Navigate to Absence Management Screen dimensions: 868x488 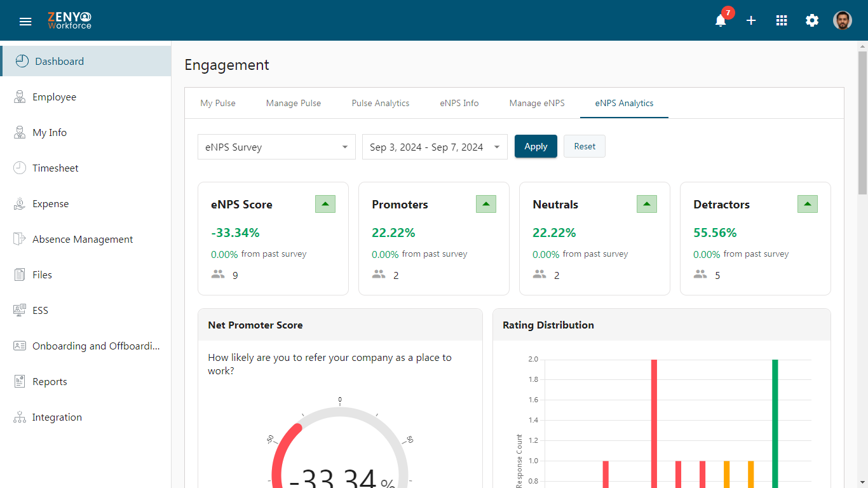pos(86,239)
